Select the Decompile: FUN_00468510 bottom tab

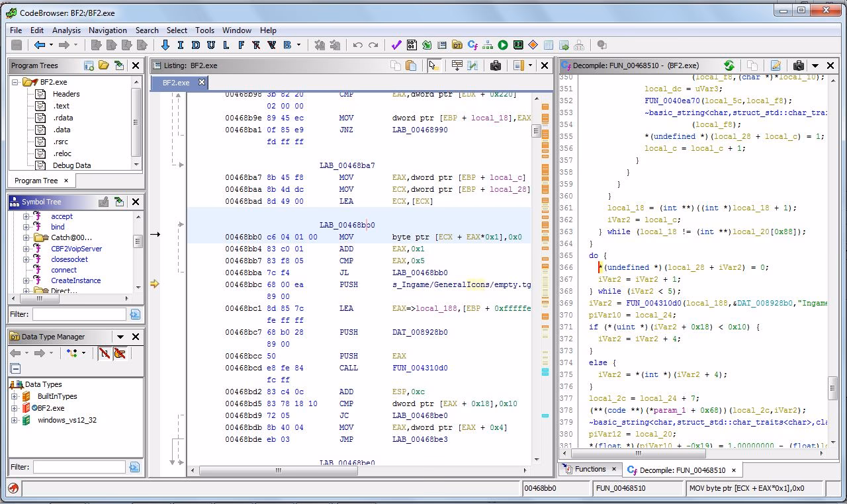(x=682, y=470)
